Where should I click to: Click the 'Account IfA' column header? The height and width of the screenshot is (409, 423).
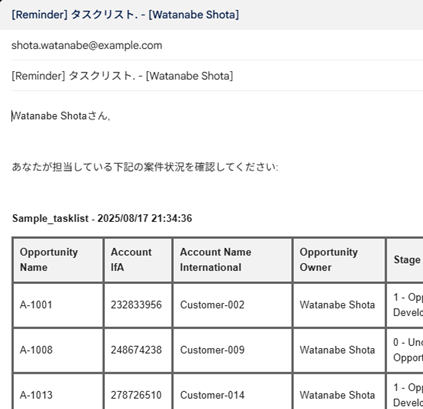138,260
